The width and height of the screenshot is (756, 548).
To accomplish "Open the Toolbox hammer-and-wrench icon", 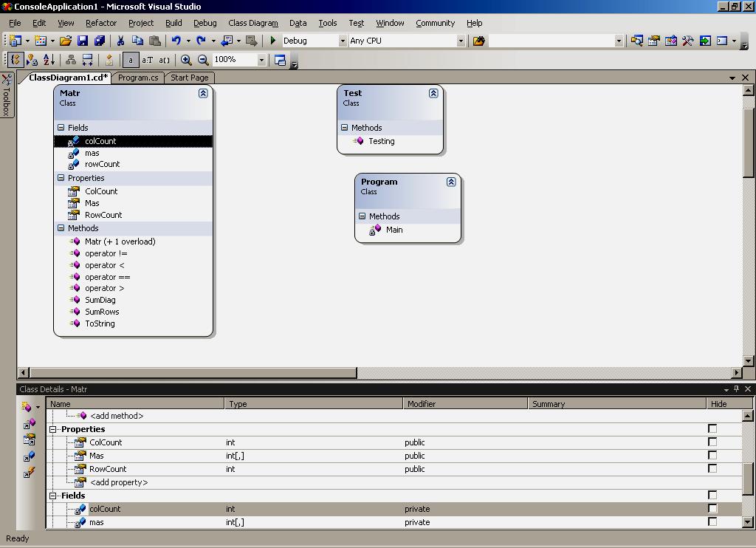I will coord(687,41).
